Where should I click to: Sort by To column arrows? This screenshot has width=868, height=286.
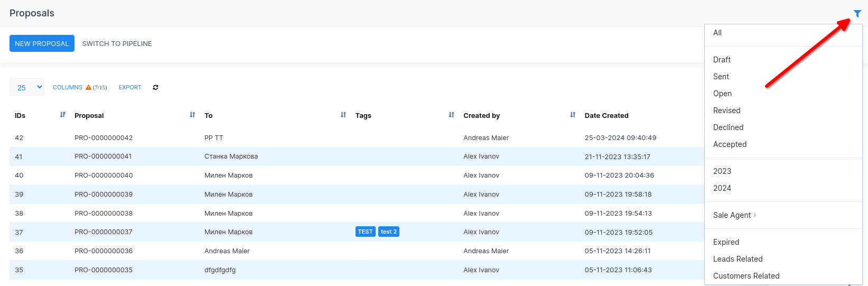343,115
